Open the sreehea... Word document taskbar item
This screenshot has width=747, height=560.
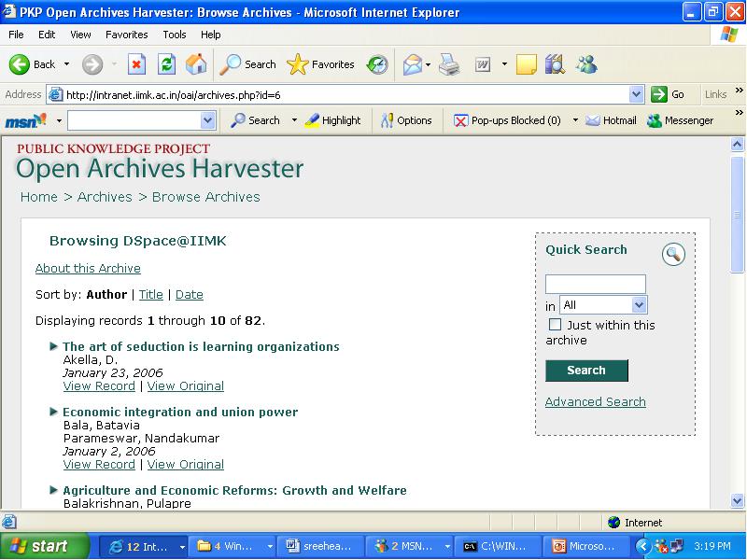coord(319,546)
